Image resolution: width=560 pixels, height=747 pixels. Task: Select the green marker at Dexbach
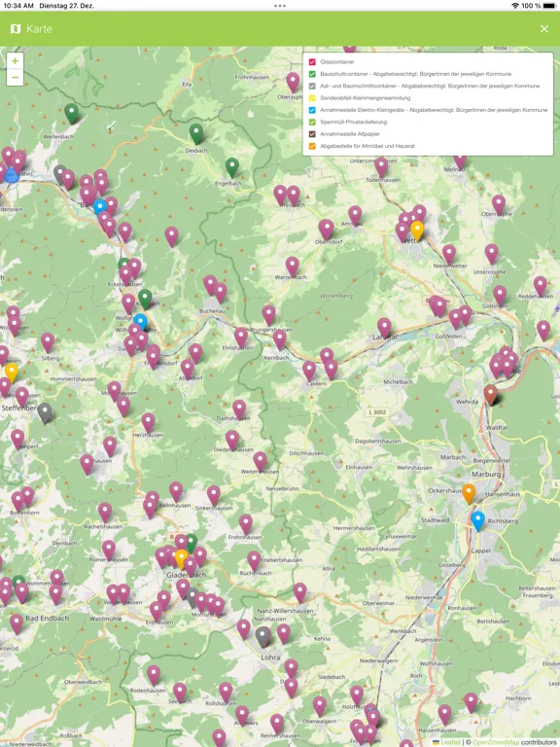pyautogui.click(x=196, y=133)
